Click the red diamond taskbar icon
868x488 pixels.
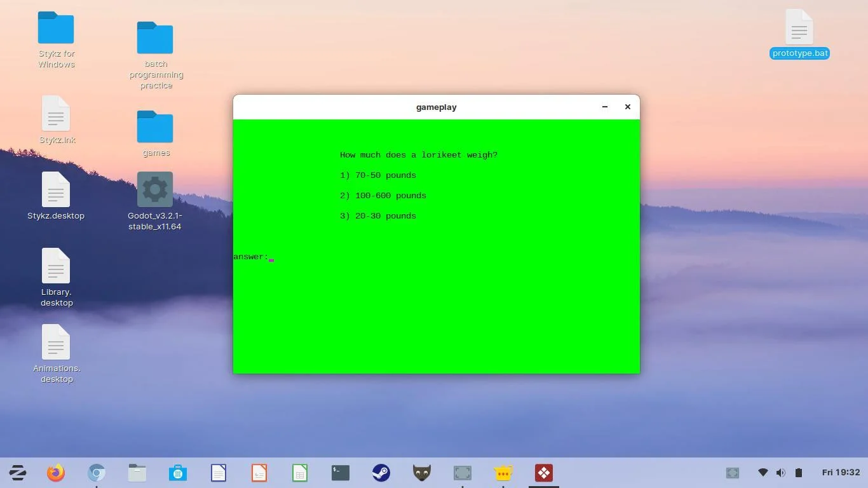click(x=544, y=473)
